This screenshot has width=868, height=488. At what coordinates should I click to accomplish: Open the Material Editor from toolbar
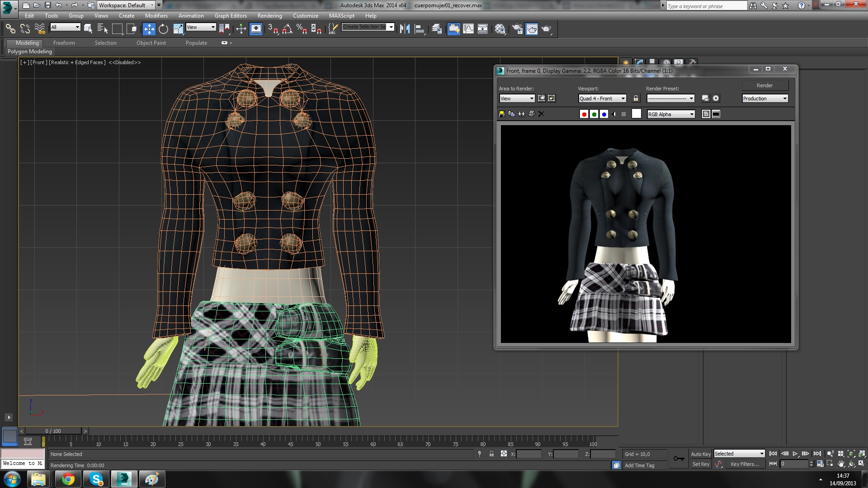(500, 29)
